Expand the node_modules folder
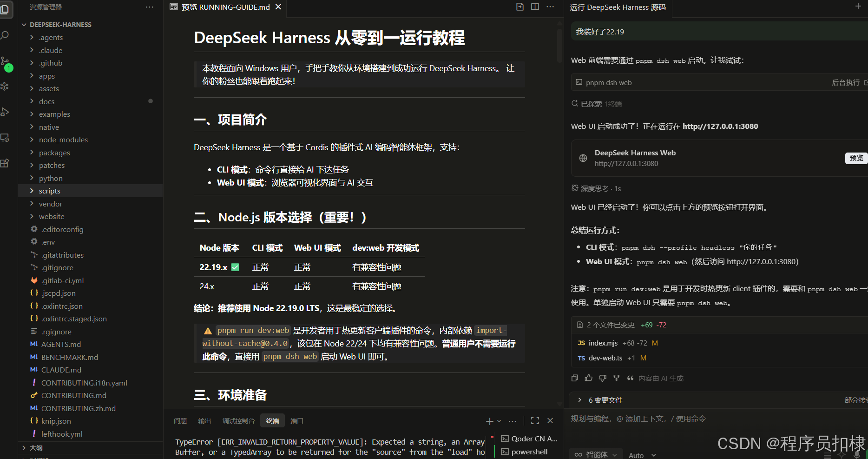 click(x=63, y=140)
